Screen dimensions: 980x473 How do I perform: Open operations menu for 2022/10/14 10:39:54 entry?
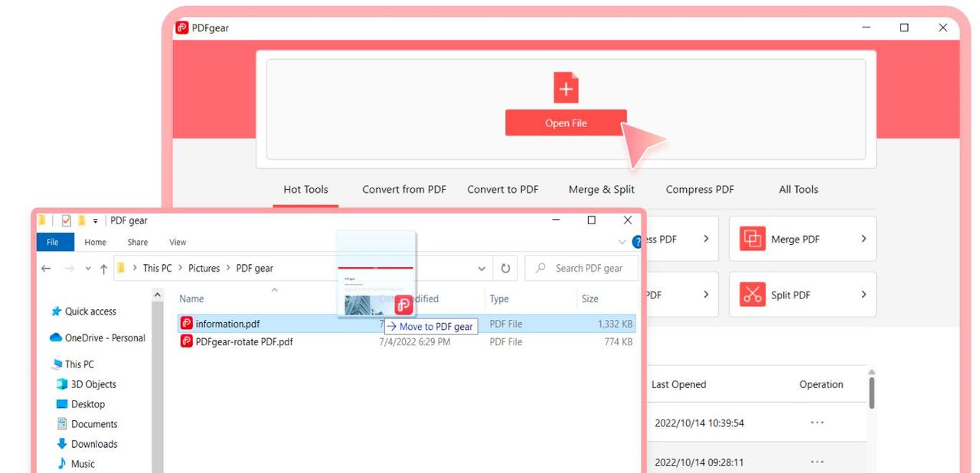(x=817, y=422)
